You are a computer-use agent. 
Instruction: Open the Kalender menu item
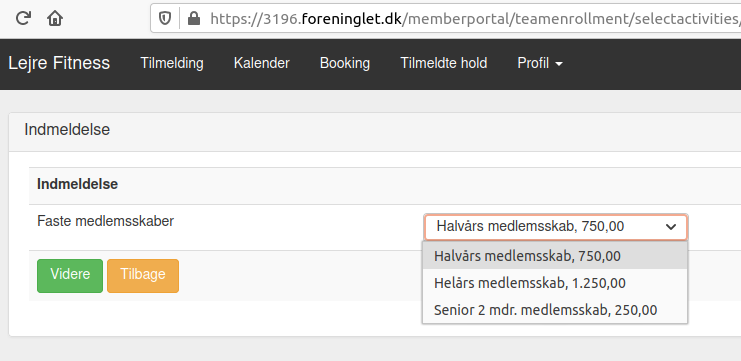(262, 63)
